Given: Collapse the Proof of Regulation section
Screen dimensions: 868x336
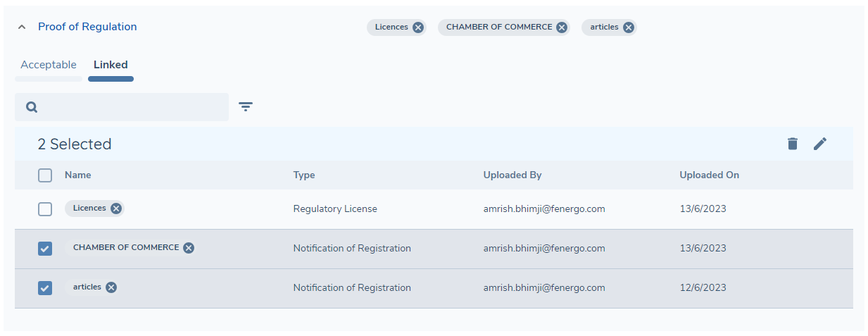Looking at the screenshot, I should point(22,27).
